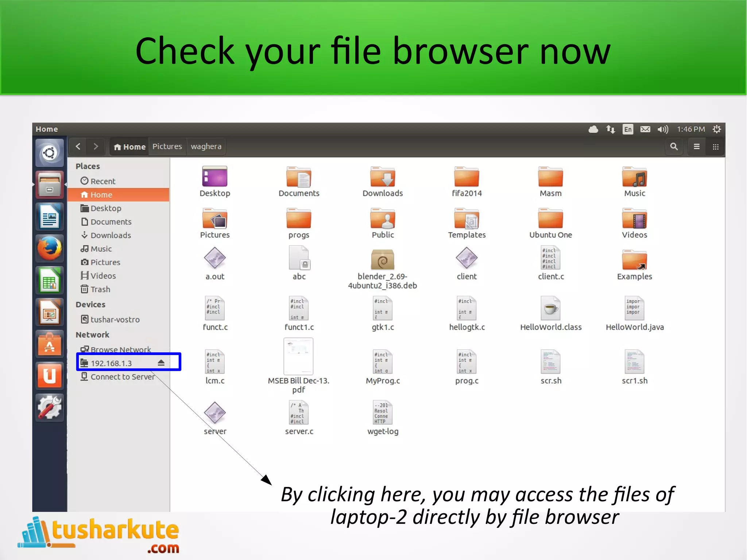
Task: Open the network indicator arrows
Action: 611,129
